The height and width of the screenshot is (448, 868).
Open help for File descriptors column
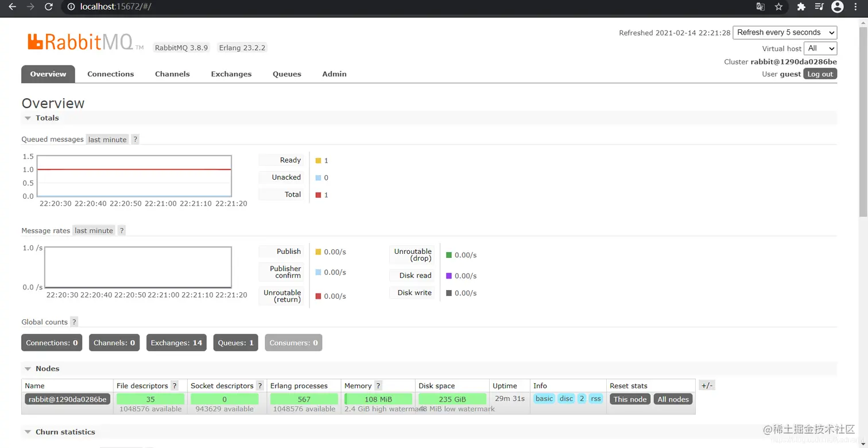(175, 386)
